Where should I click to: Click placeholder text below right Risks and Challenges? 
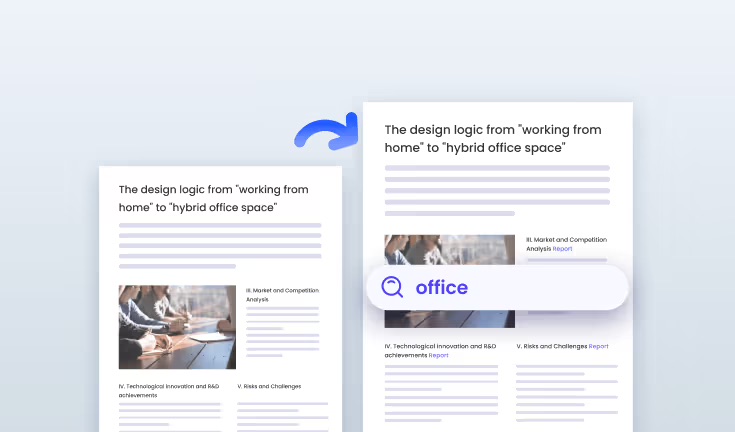pyautogui.click(x=566, y=389)
